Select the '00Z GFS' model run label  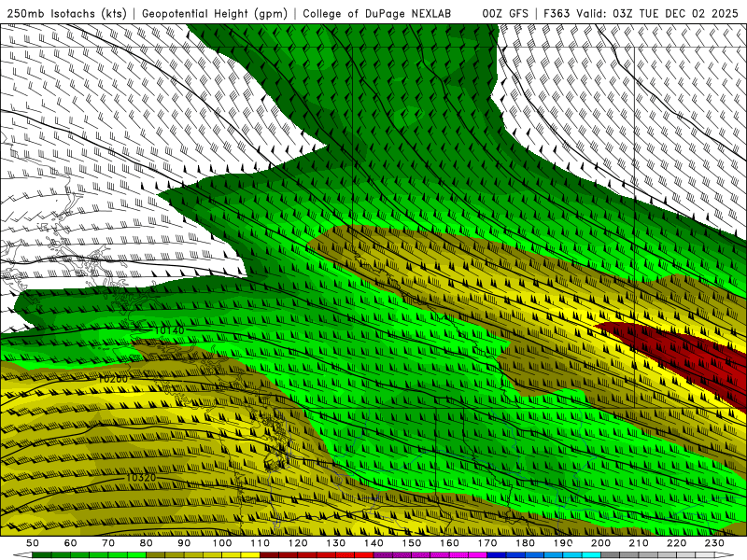(505, 13)
